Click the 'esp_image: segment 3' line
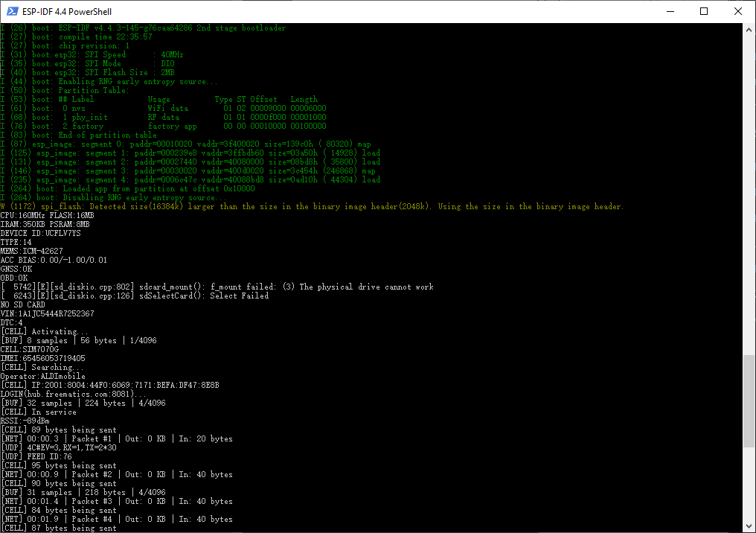 point(188,170)
